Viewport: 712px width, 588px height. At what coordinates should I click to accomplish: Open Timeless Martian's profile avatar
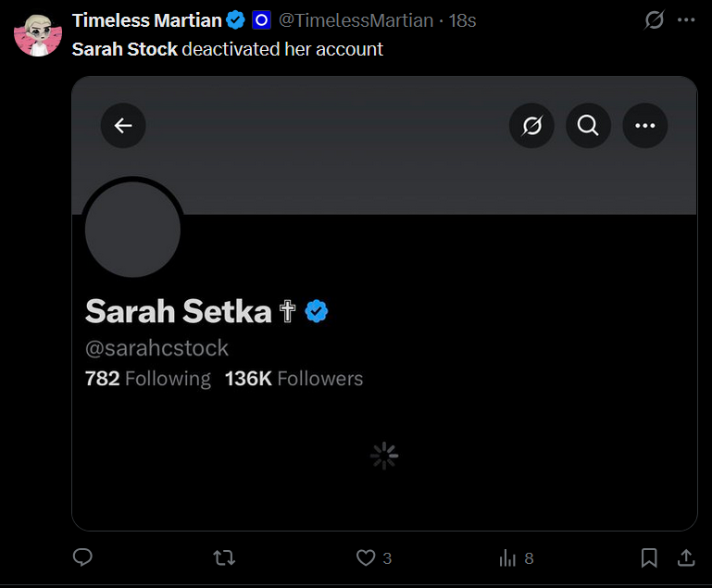38,35
